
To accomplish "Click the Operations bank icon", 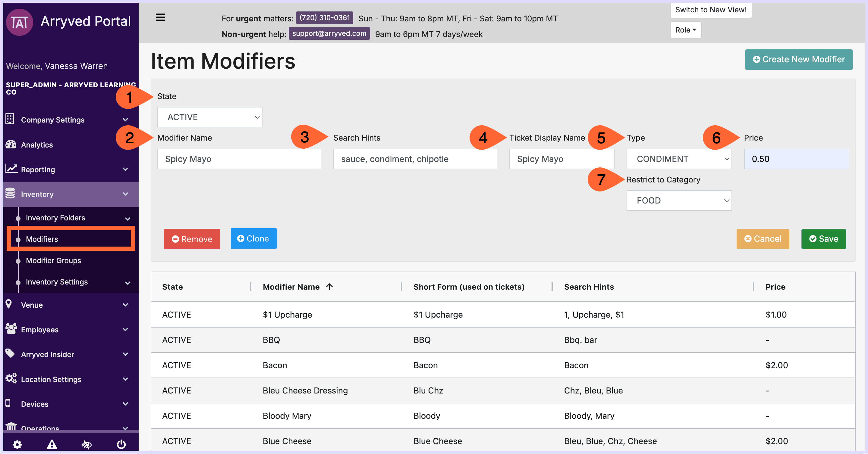I will [11, 427].
